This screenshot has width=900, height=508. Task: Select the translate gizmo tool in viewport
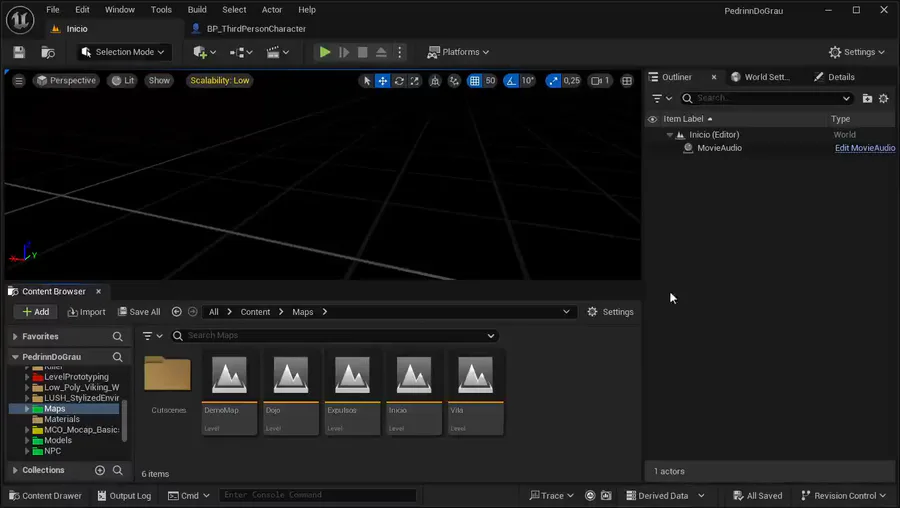point(383,81)
